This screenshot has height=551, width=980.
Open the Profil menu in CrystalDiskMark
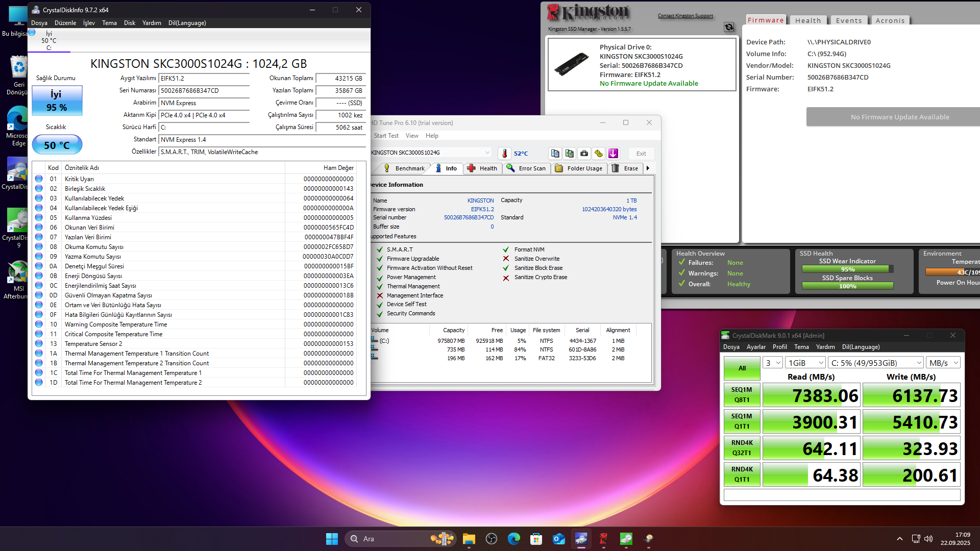(x=780, y=347)
